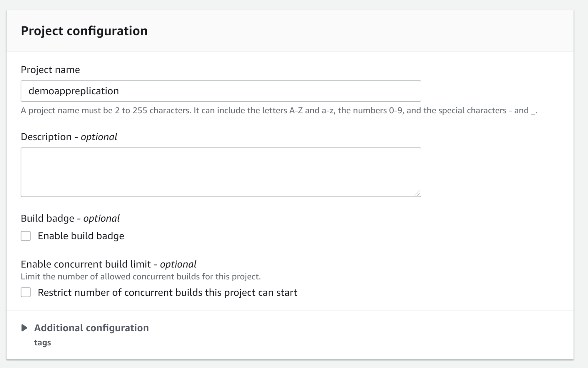The height and width of the screenshot is (368, 588).
Task: Click the 'Additional configuration' heading text
Action: tap(91, 328)
